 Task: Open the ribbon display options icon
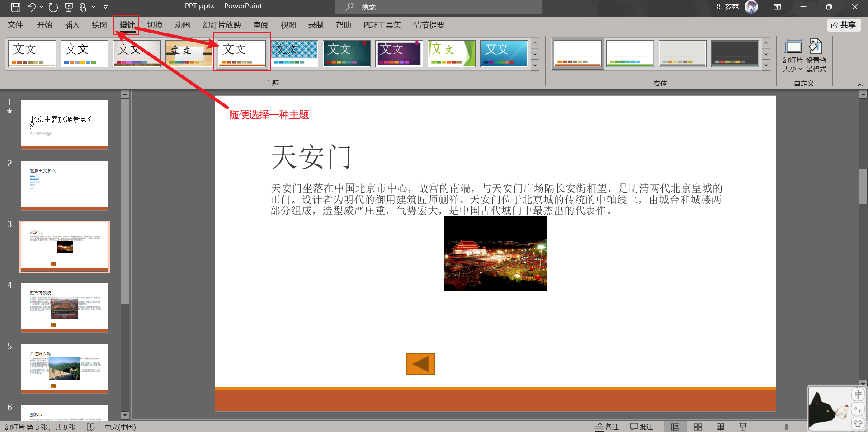coord(777,7)
